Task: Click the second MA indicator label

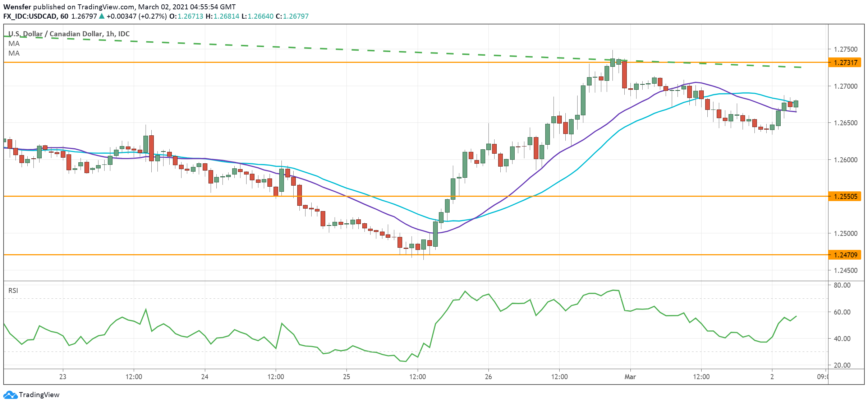Action: pyautogui.click(x=14, y=53)
